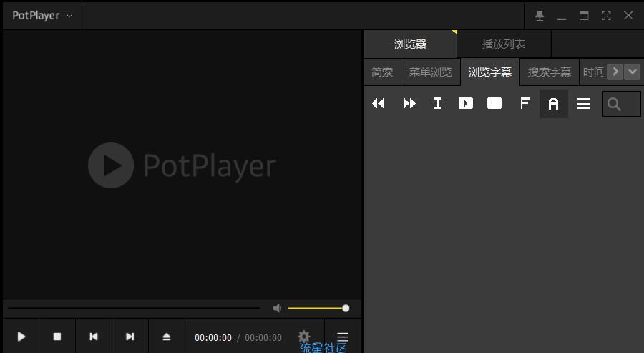Screen dimensions: 644x353
Task: Click the play-in-box subtitle icon
Action: point(466,103)
